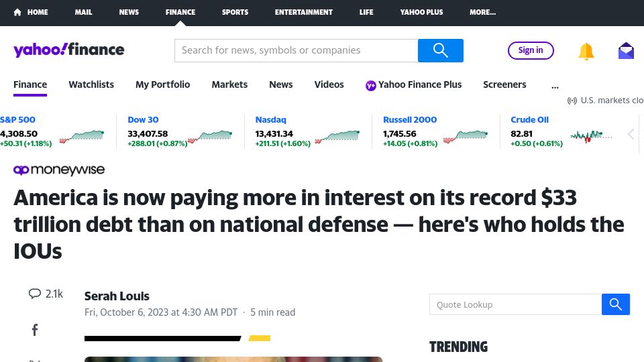Click the Yahoo Finance logo
This screenshot has width=644, height=362.
pos(68,50)
